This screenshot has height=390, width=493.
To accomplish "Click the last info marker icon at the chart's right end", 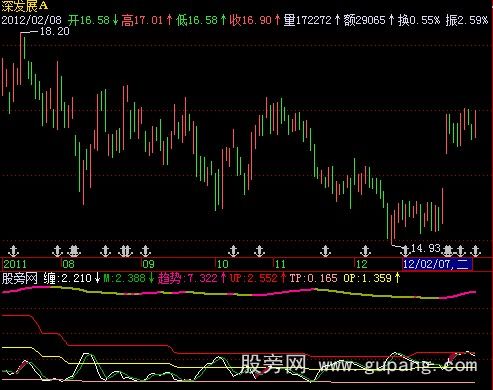I will click(475, 251).
